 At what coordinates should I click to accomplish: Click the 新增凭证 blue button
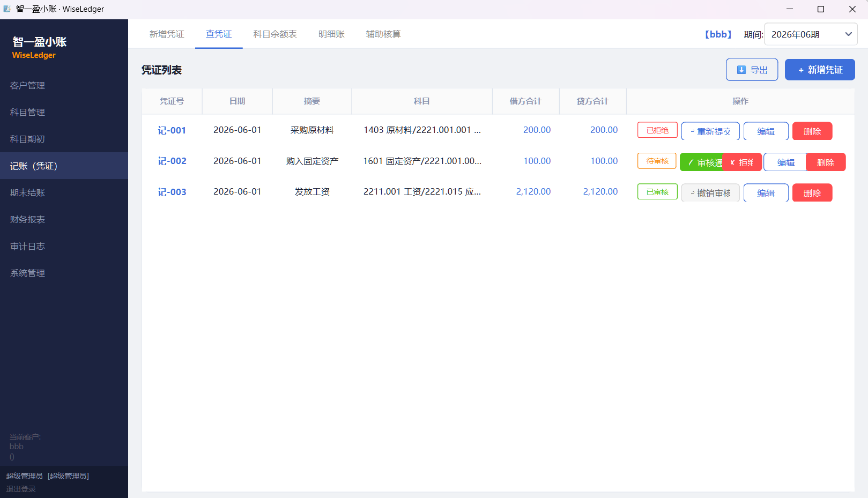tap(820, 70)
